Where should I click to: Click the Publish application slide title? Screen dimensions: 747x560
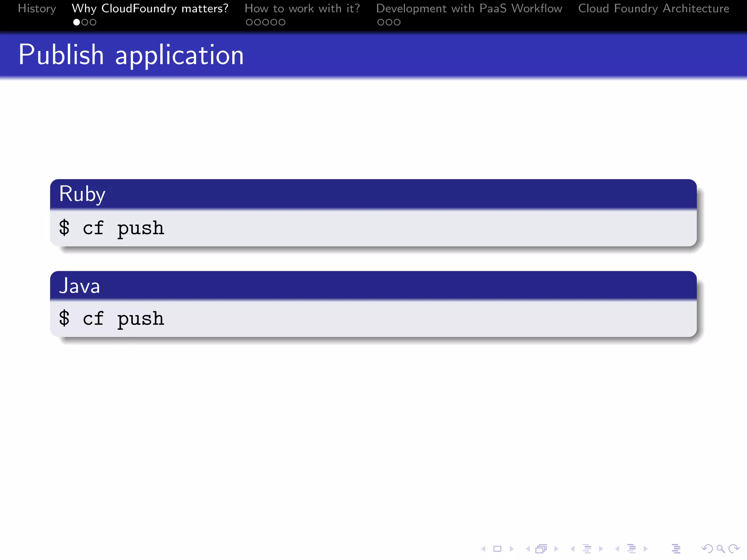(131, 55)
